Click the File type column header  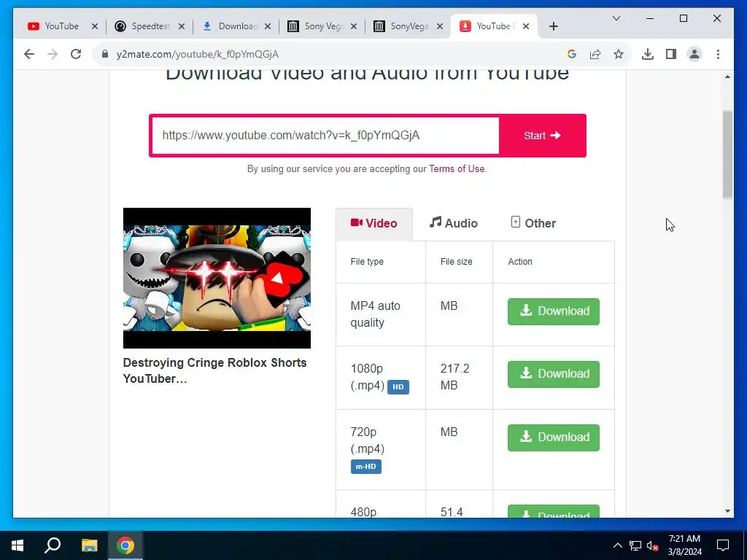pyautogui.click(x=367, y=262)
